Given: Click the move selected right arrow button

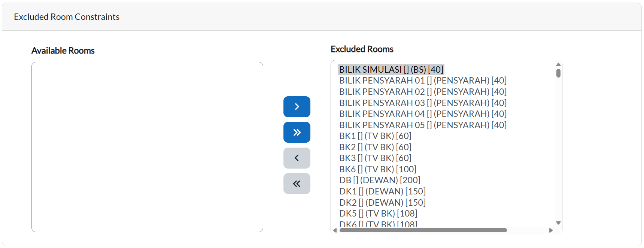Looking at the screenshot, I should [297, 107].
